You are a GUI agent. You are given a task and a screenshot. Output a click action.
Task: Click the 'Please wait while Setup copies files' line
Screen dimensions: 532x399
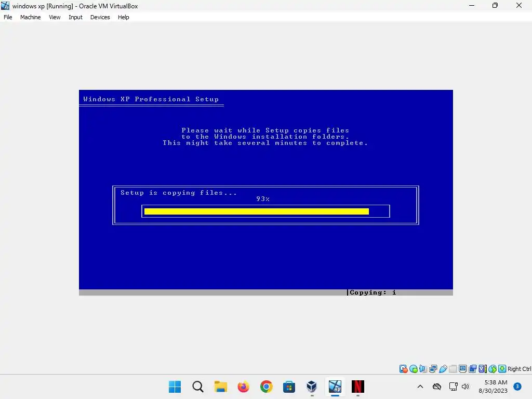tap(265, 130)
